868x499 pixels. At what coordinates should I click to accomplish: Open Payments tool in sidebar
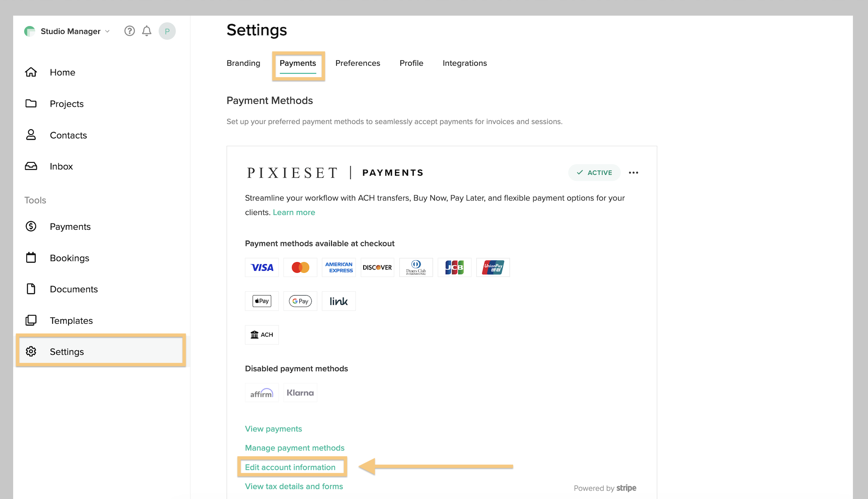pyautogui.click(x=70, y=227)
